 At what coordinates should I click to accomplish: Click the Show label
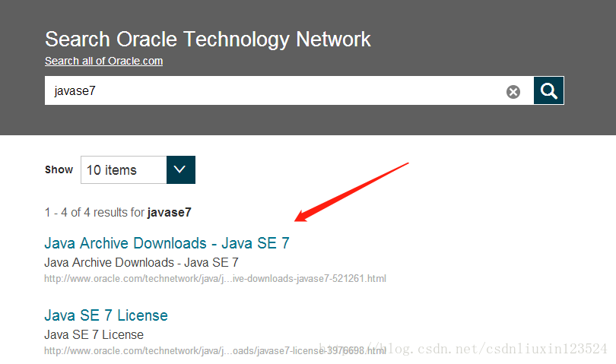(59, 169)
